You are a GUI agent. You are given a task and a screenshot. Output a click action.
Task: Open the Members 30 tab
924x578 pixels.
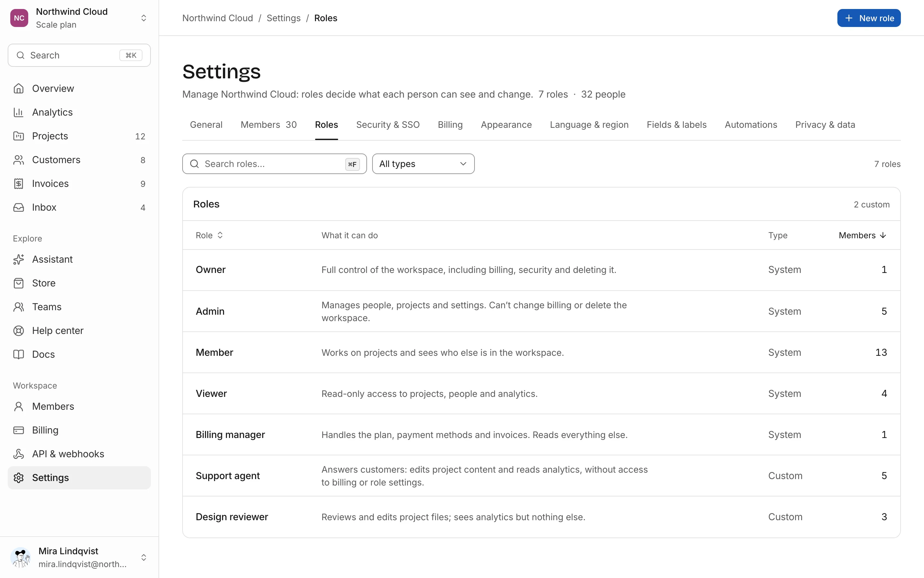click(x=269, y=125)
